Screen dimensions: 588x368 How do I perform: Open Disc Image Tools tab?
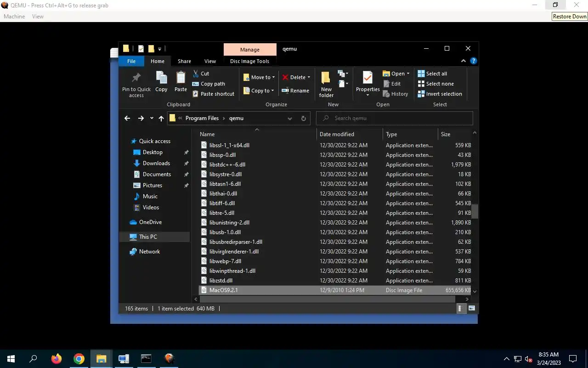pos(249,61)
